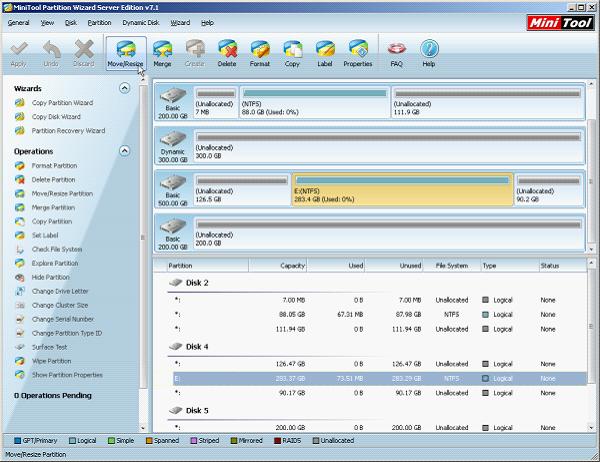Open the General menu
The height and width of the screenshot is (462, 600).
coord(18,23)
